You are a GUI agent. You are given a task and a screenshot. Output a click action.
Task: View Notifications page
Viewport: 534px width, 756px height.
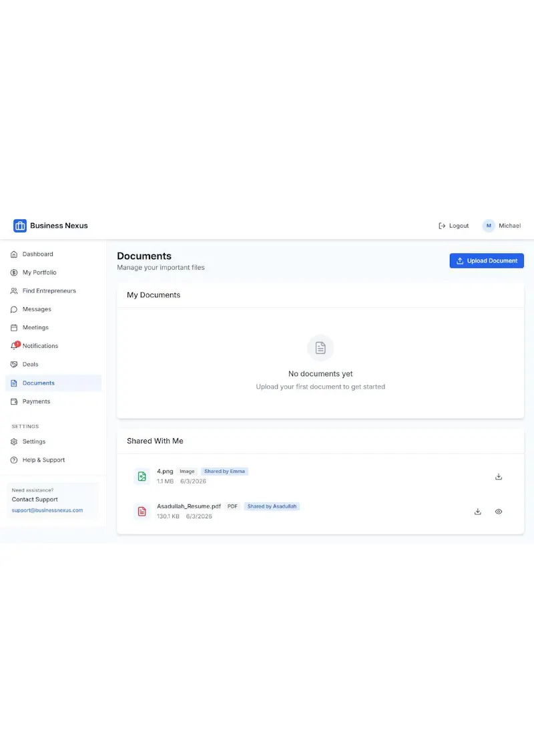[x=53, y=346]
